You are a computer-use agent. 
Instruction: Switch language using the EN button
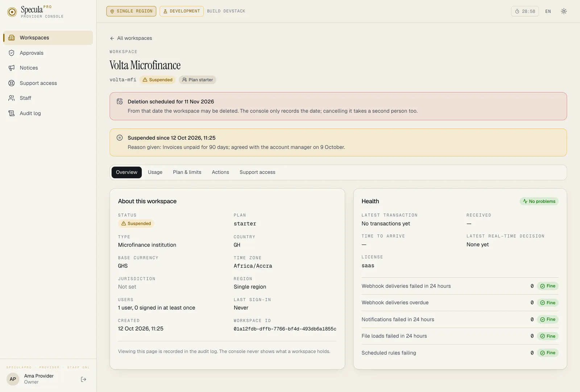pos(548,11)
